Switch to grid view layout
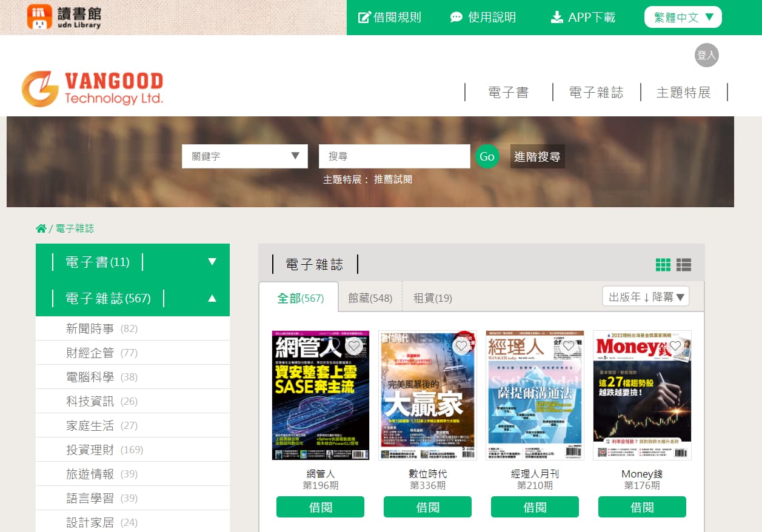 (663, 265)
